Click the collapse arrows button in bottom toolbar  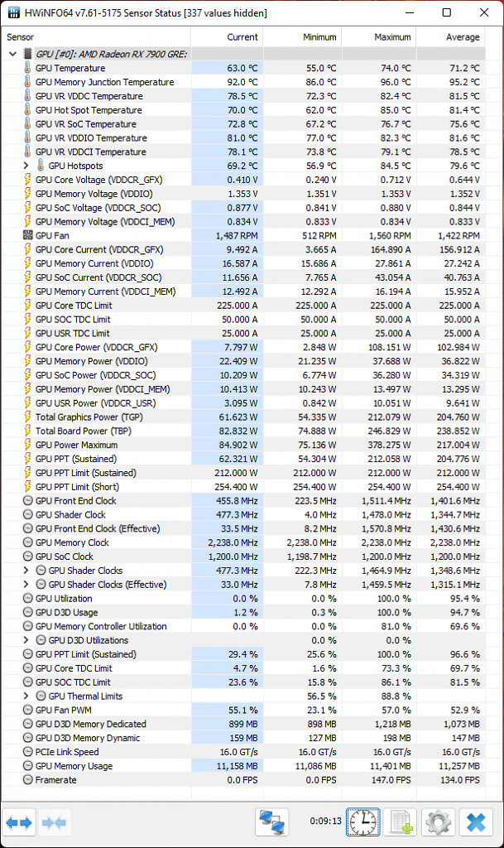coord(54,822)
